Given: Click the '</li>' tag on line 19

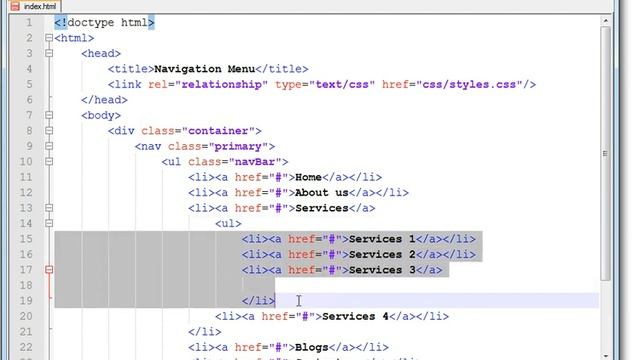Looking at the screenshot, I should pyautogui.click(x=258, y=301).
